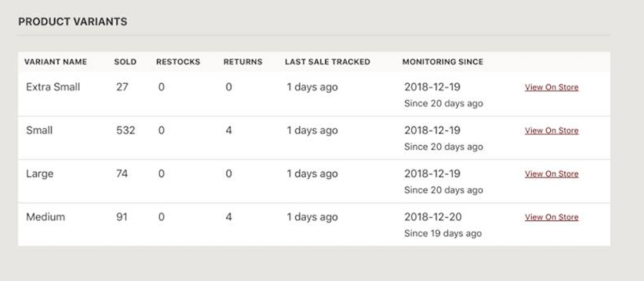Click the Returns column header
Screen dimensions: 644x281
point(243,62)
